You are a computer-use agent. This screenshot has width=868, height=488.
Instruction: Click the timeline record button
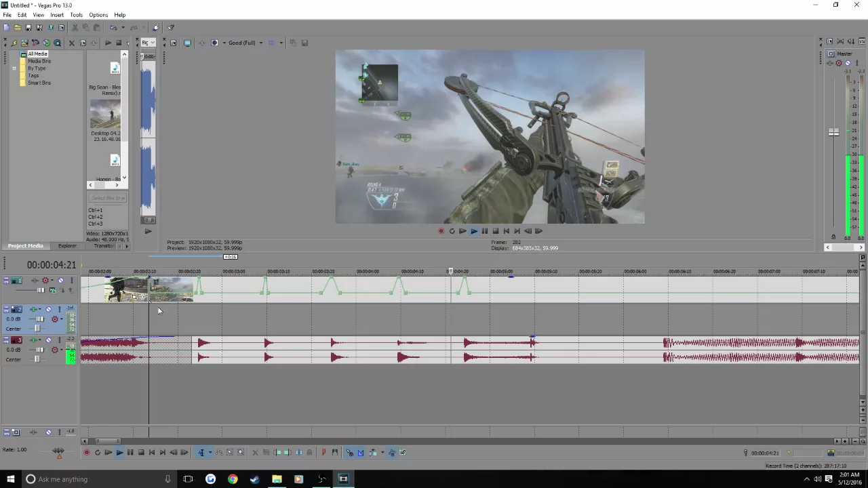87,453
